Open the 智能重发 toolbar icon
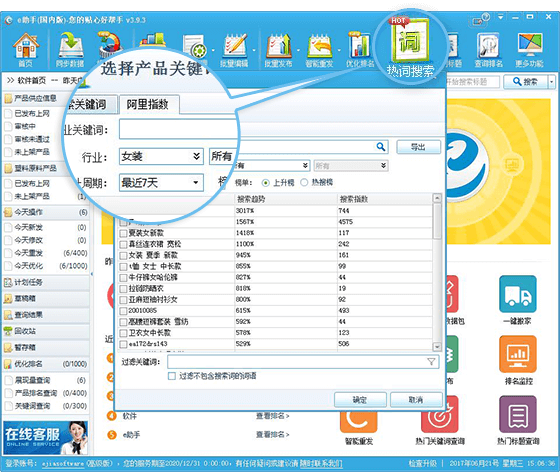 click(319, 50)
